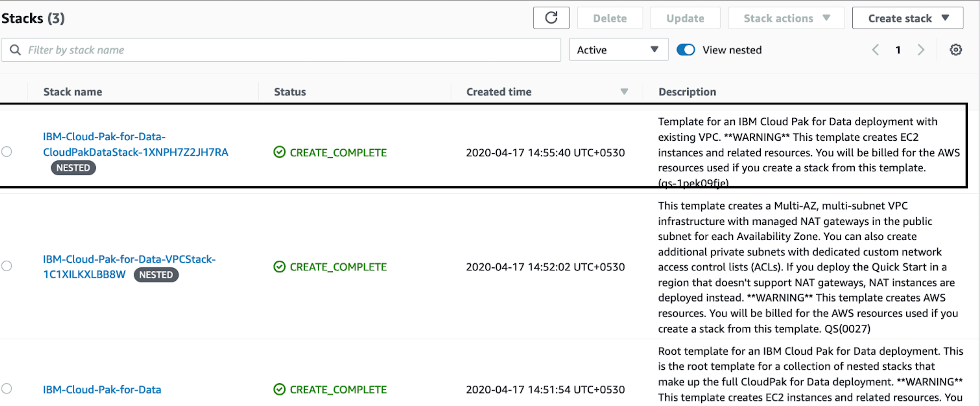Viewport: 980px width, 406px height.
Task: Click the created time 2020-04-17 14:51:54 UTC+0530
Action: 545,389
